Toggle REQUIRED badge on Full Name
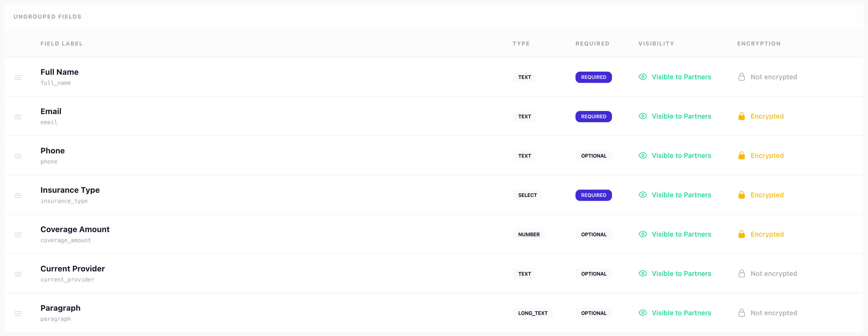 (593, 77)
